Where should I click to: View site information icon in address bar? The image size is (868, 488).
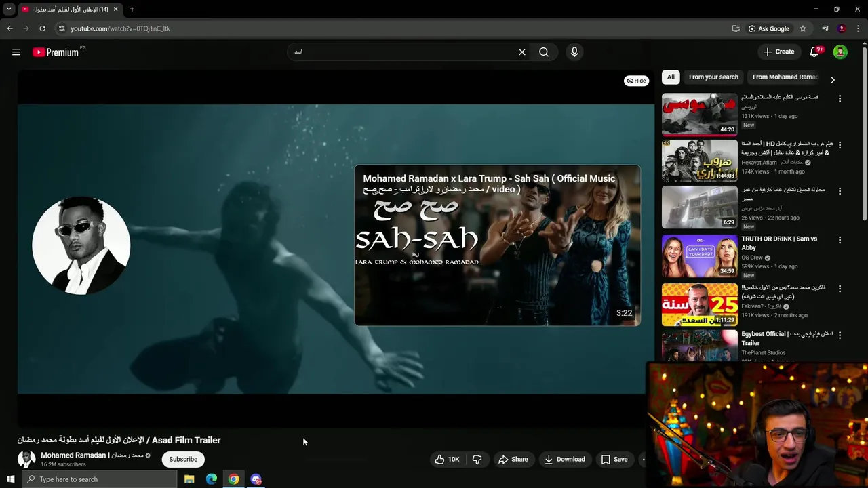point(62,28)
